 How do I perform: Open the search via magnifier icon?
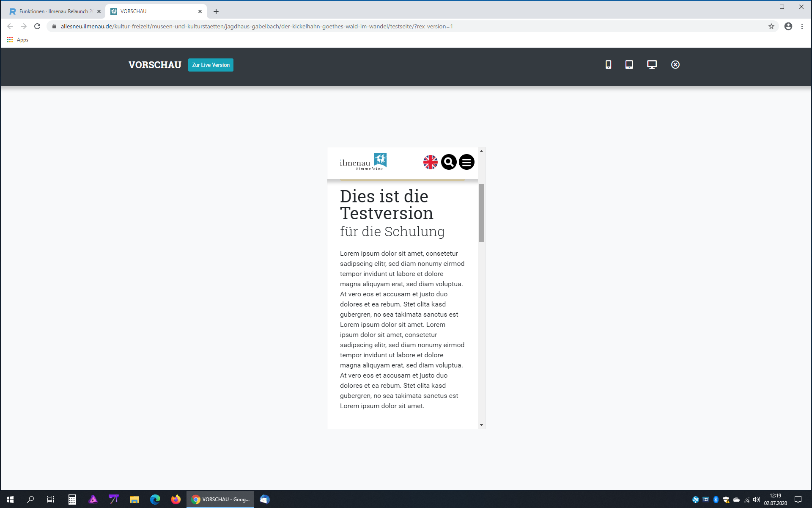tap(449, 162)
